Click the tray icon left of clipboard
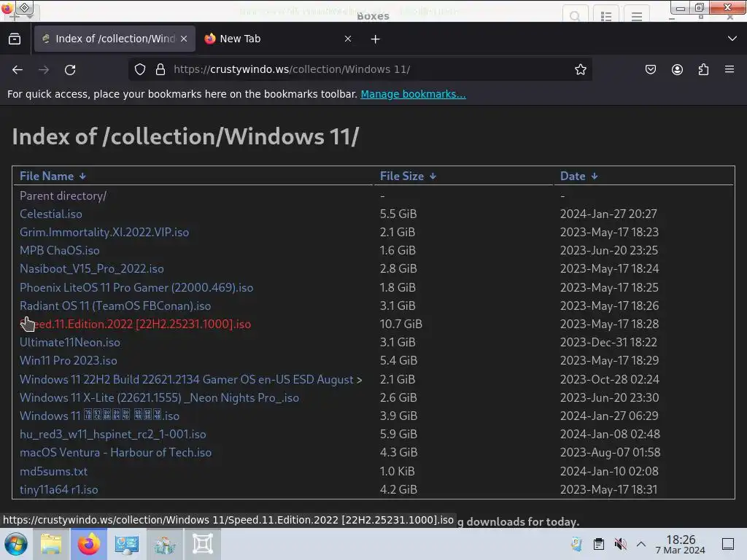Screen dimensions: 747x560 click(577, 544)
